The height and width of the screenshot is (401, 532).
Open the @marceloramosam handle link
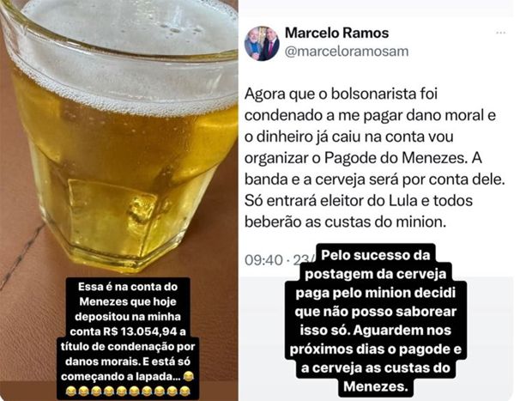(347, 52)
